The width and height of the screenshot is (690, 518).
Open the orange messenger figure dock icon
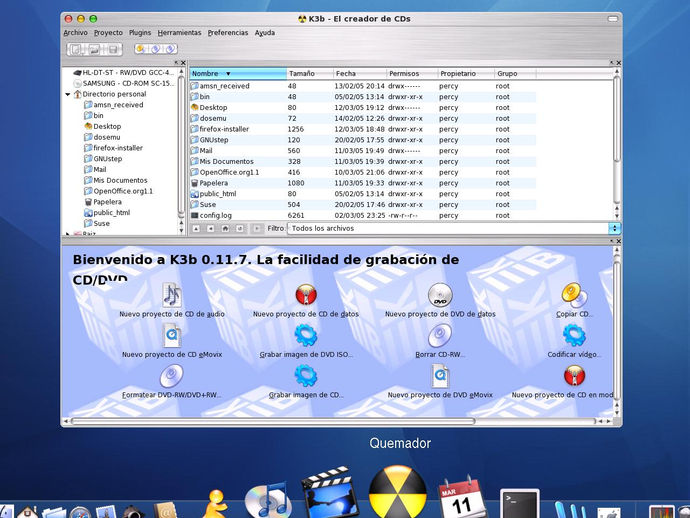point(217,503)
